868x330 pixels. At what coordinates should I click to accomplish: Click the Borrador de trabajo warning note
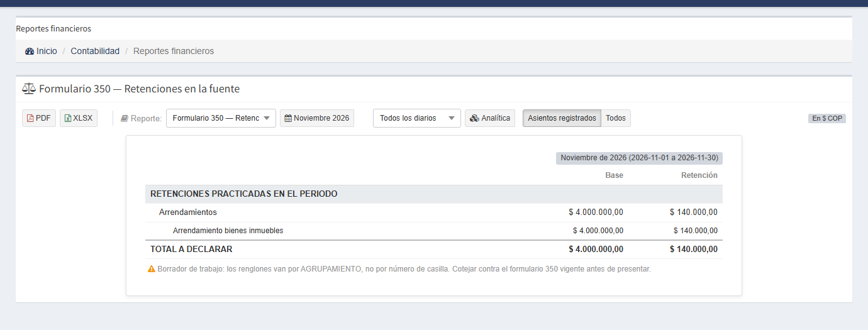coord(404,269)
